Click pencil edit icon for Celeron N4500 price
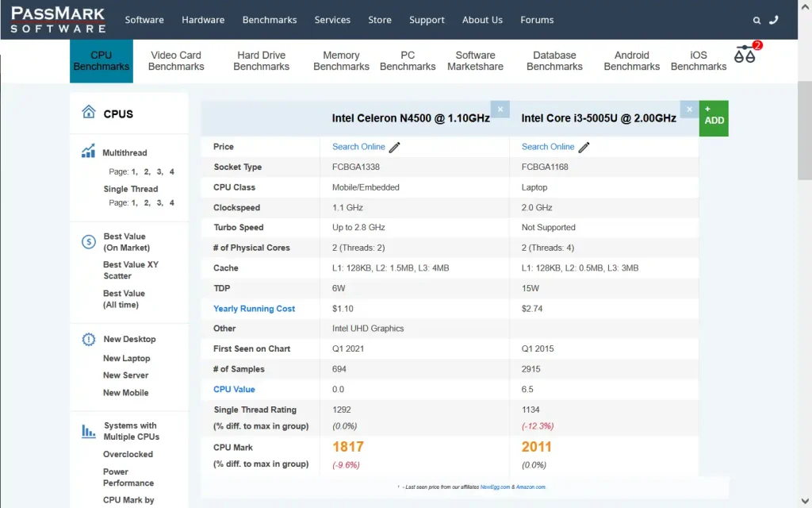Screen dimensions: 812x508 coord(394,147)
